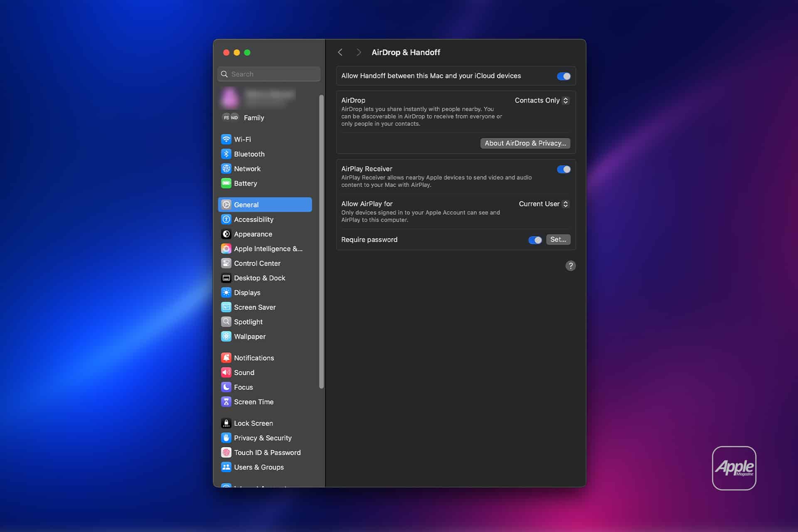The width and height of the screenshot is (798, 532).
Task: Go forward with the right chevron
Action: tap(359, 52)
